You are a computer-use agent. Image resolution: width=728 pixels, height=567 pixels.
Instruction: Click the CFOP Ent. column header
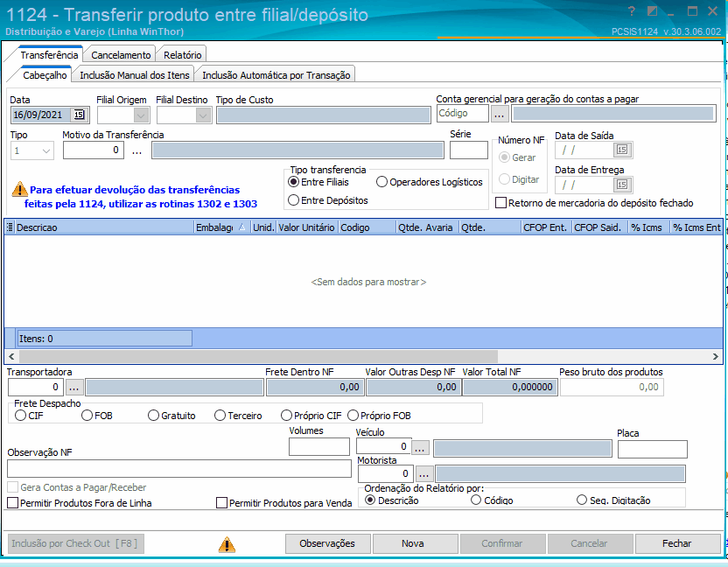[x=547, y=227]
